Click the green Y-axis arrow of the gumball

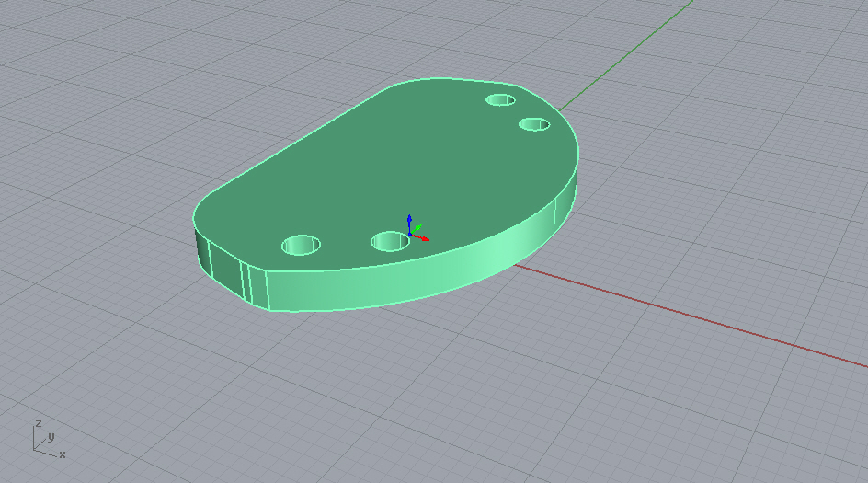(418, 225)
